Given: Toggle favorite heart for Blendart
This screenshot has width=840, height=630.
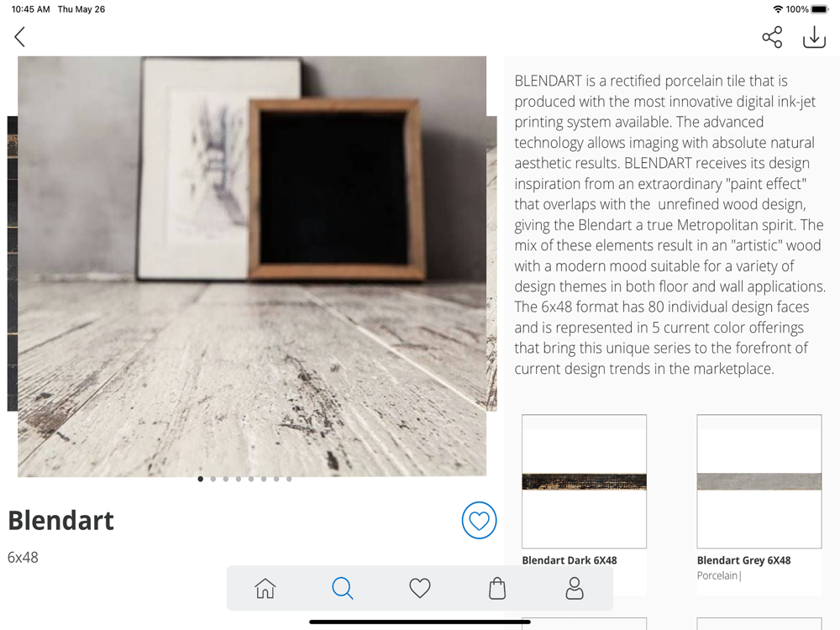Looking at the screenshot, I should (x=479, y=520).
